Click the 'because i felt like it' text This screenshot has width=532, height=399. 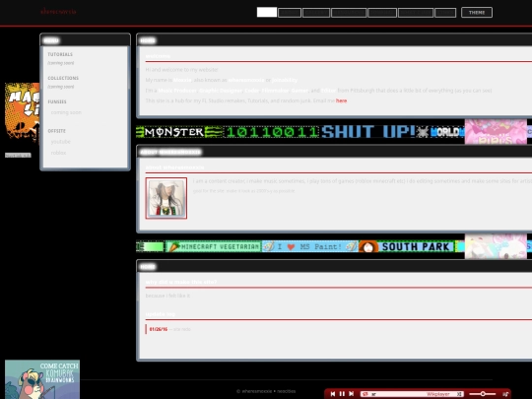tap(167, 296)
